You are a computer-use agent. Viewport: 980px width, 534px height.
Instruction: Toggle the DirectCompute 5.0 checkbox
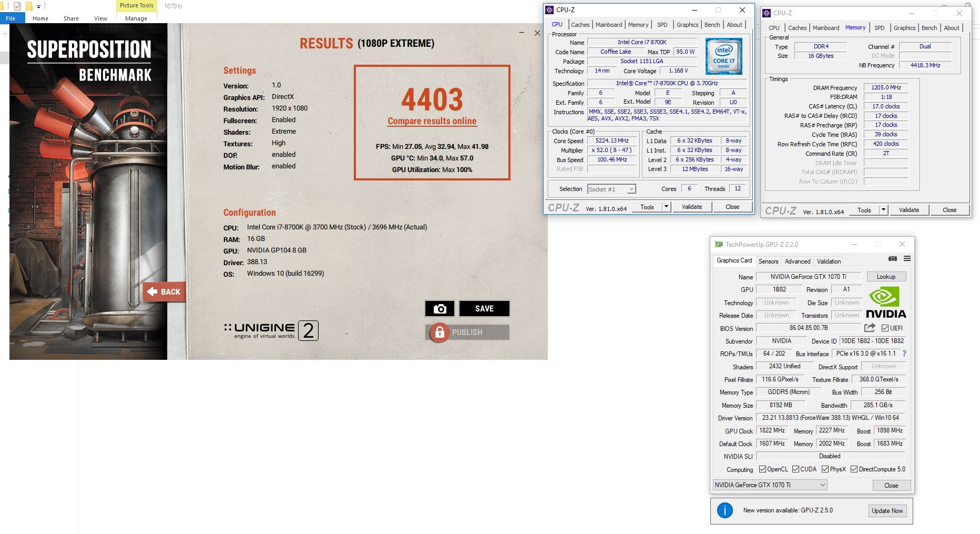click(854, 469)
